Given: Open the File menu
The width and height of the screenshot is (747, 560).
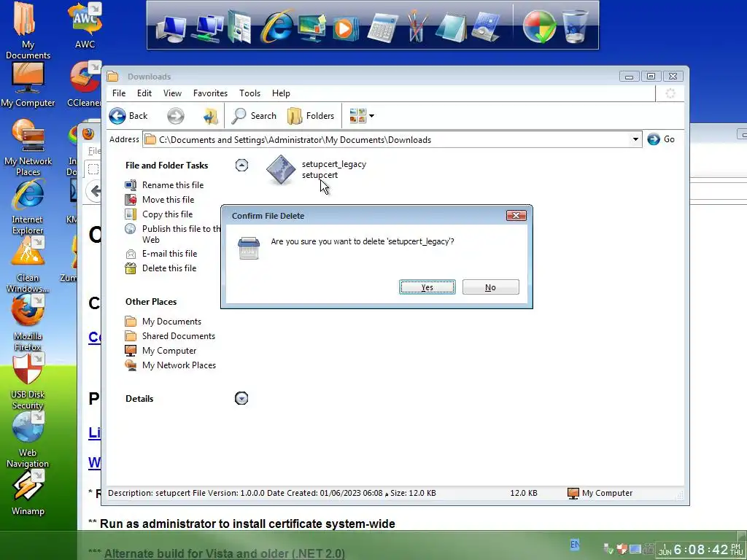Looking at the screenshot, I should click(119, 93).
